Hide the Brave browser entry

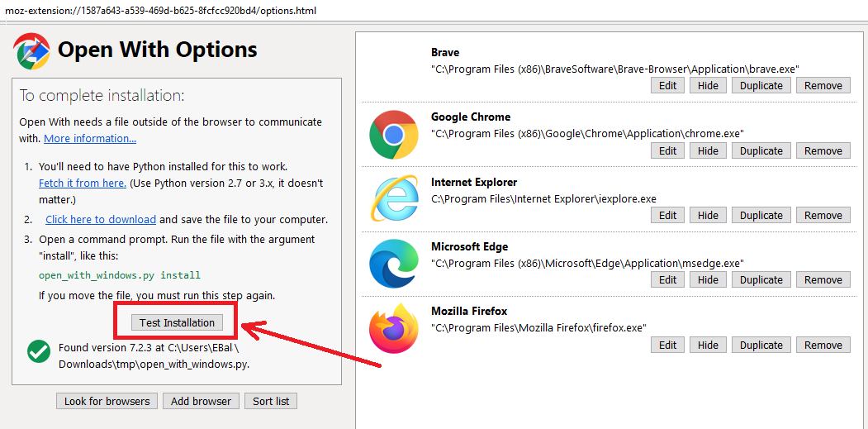click(708, 85)
